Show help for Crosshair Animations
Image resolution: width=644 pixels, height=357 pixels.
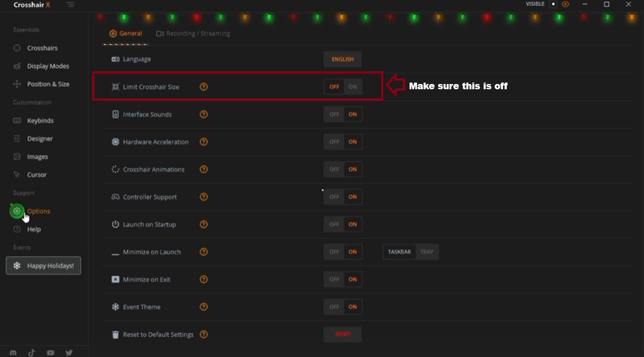(x=204, y=169)
